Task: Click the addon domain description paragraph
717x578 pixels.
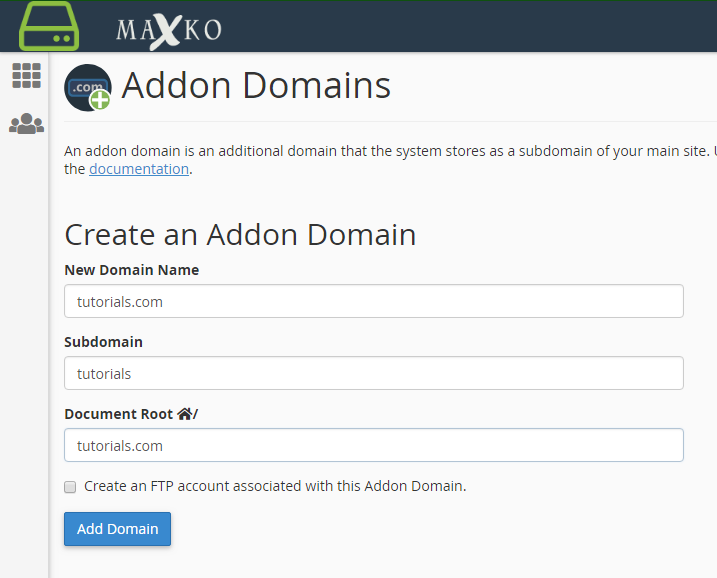Action: (x=380, y=151)
